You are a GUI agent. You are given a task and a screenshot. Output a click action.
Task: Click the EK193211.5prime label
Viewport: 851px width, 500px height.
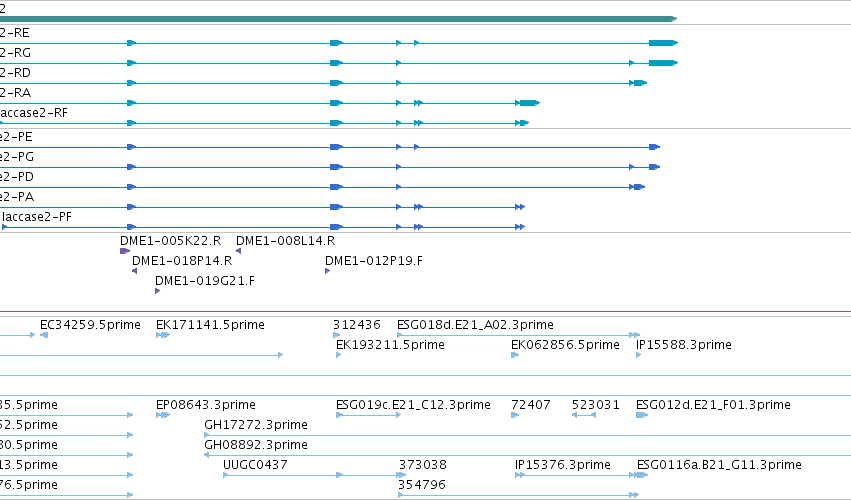click(x=390, y=345)
